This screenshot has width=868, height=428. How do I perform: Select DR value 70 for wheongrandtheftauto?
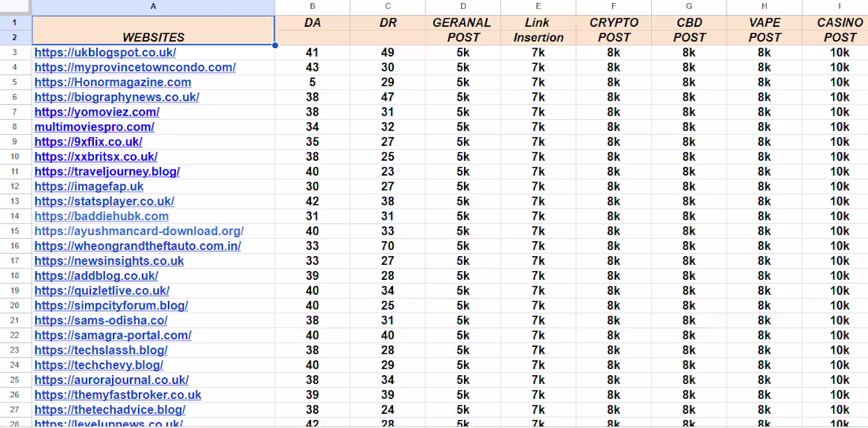coord(387,246)
